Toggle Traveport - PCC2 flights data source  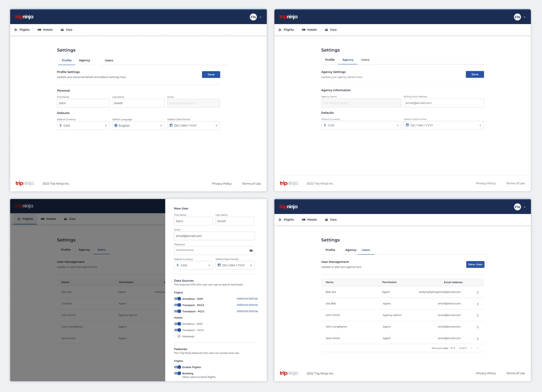tap(178, 305)
